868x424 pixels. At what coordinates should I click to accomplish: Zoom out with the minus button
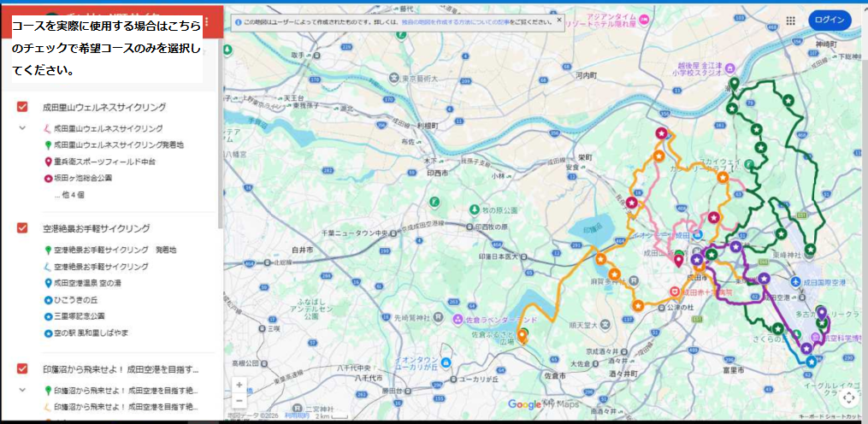(239, 400)
